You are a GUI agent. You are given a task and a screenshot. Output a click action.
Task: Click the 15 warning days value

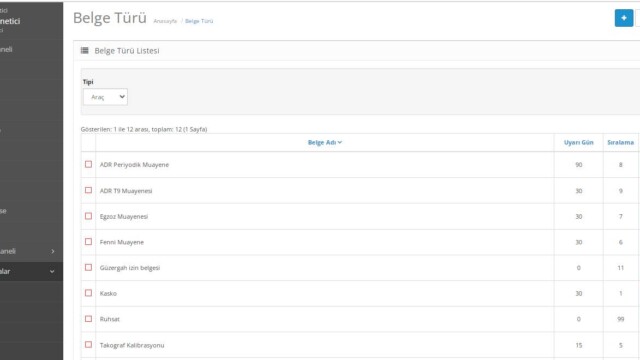click(x=578, y=345)
